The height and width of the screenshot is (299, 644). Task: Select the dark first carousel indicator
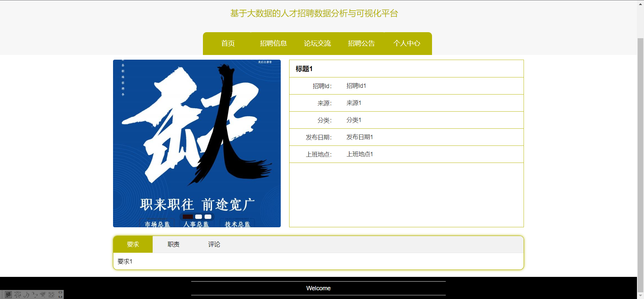[x=188, y=217]
